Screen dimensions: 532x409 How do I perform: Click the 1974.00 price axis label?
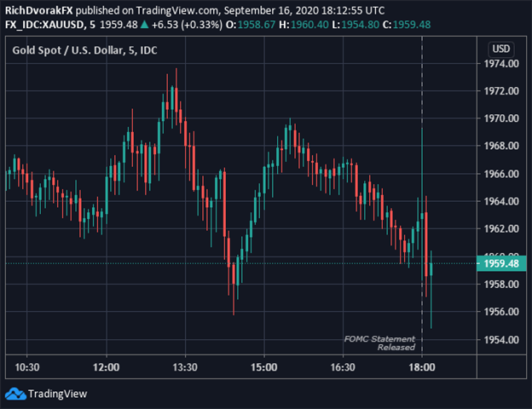(501, 63)
